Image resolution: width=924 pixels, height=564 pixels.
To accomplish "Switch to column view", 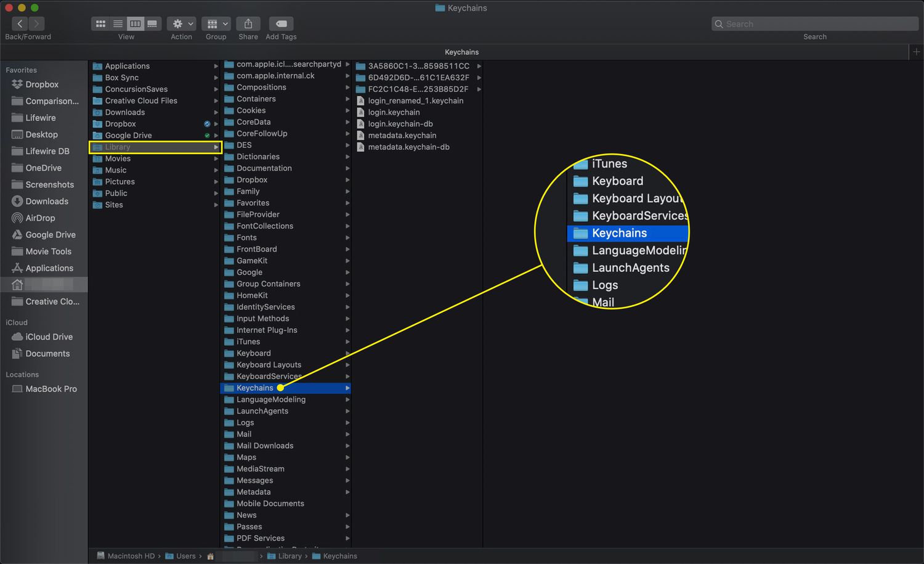I will (135, 24).
